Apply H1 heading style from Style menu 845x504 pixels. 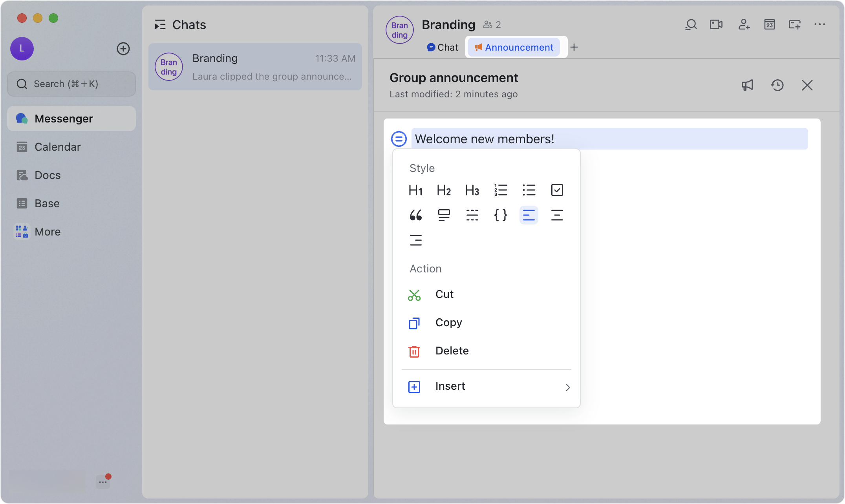(415, 190)
